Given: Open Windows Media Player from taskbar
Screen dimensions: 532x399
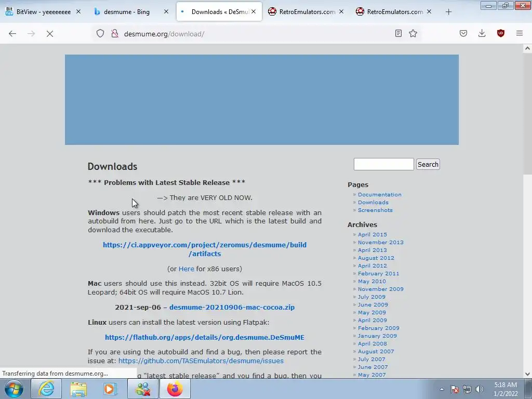Looking at the screenshot, I should [110, 389].
